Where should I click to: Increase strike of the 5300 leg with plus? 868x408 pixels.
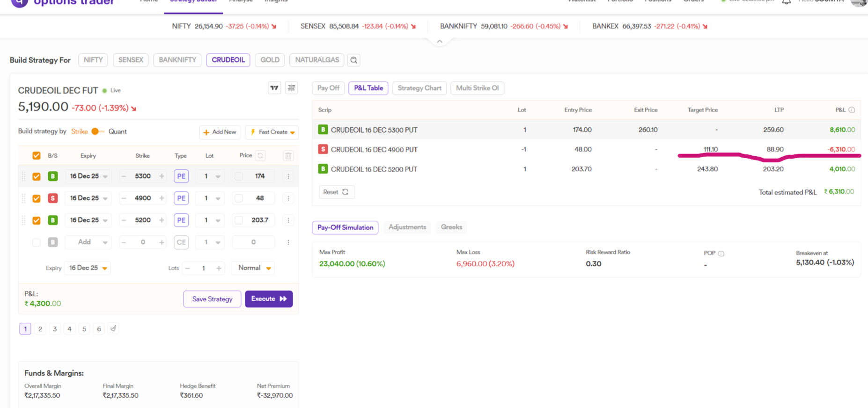162,176
